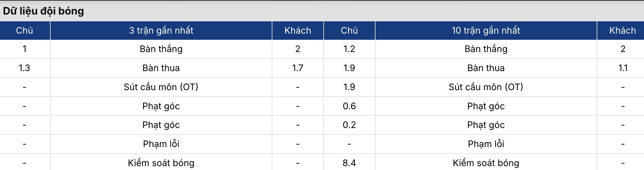Select "Sút cầu môn (OT)" in the 3-match table

point(161,87)
